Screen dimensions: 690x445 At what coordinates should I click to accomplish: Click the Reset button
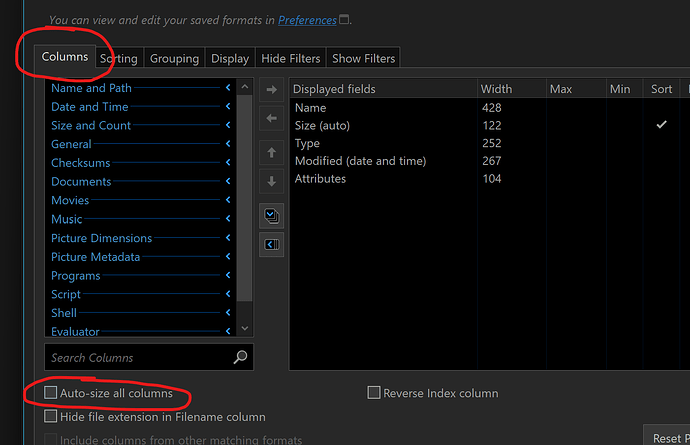(667, 437)
